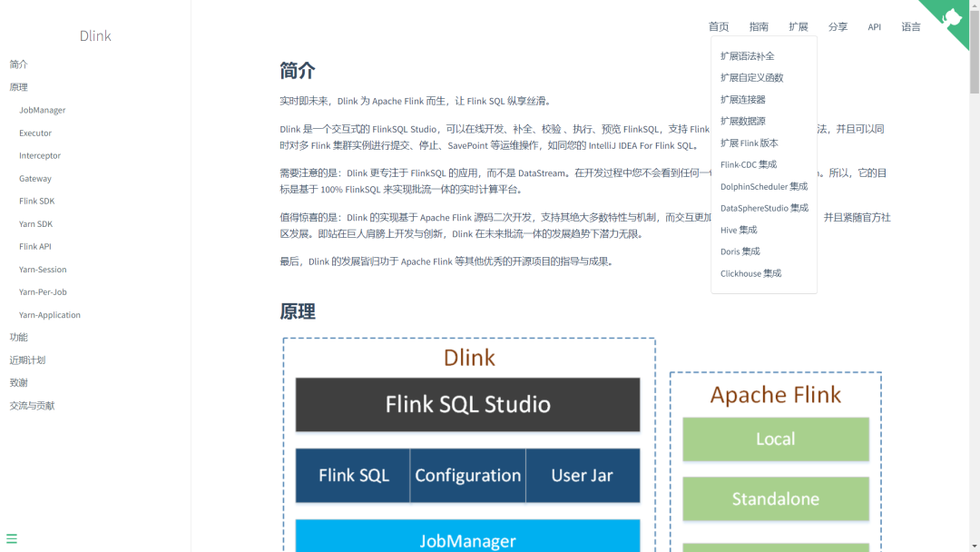The width and height of the screenshot is (980, 552).
Task: Click the 简介 page heading
Action: pyautogui.click(x=298, y=71)
